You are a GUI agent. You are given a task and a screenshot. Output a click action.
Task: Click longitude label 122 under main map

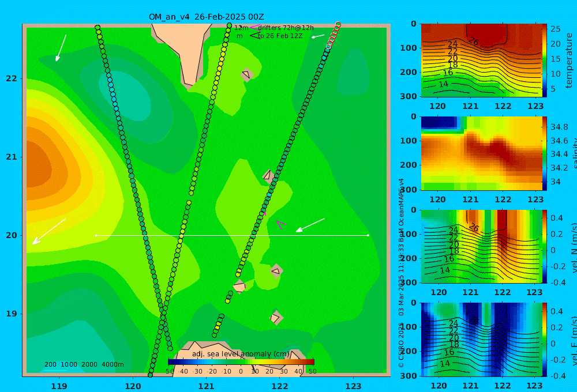tap(280, 386)
